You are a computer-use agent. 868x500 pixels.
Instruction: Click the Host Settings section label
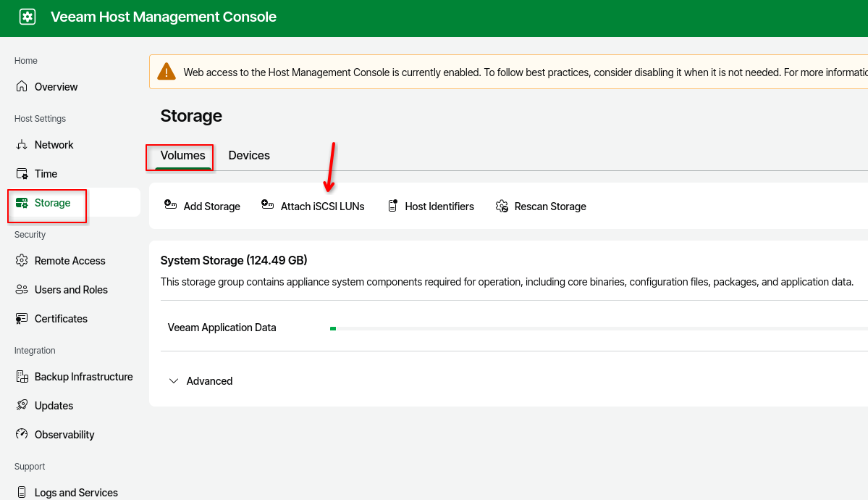pos(40,119)
